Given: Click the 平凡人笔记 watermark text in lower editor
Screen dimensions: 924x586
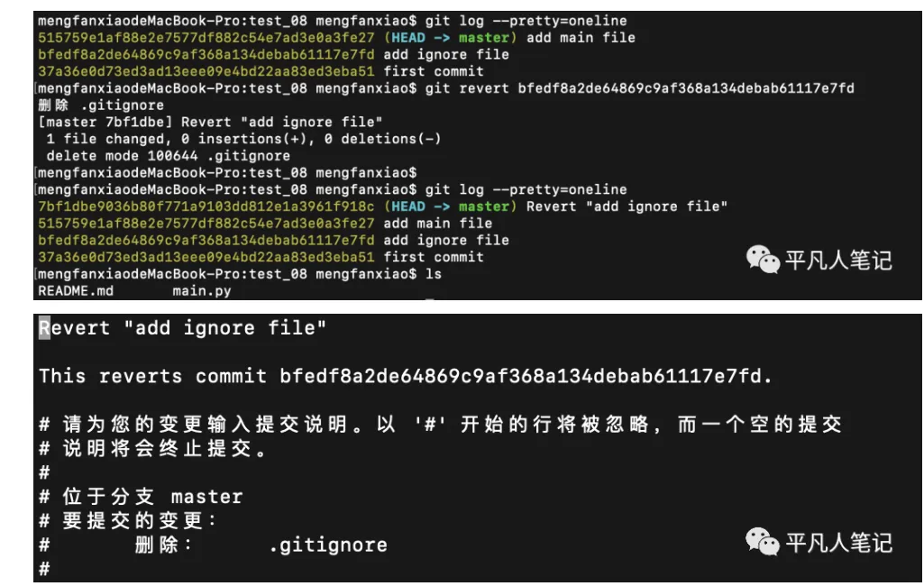Looking at the screenshot, I should click(x=838, y=543).
